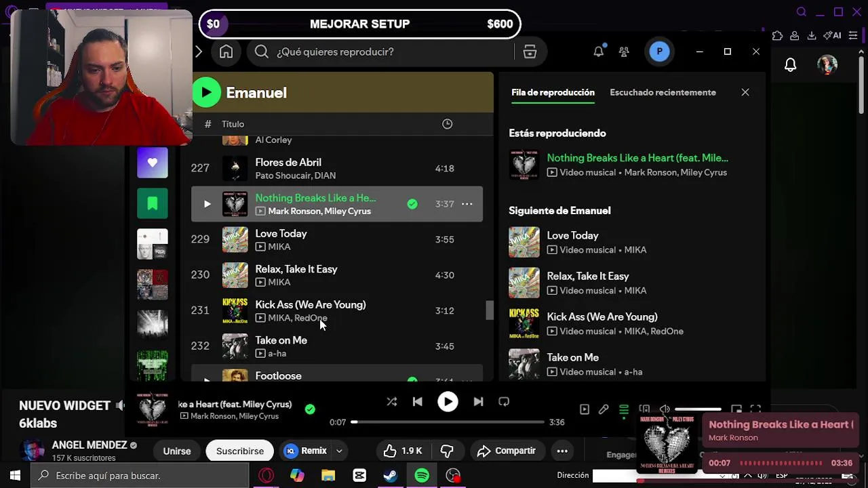Open the green matrix-style playlist thumbnail in sidebar
The width and height of the screenshot is (868, 488).
[x=152, y=365]
